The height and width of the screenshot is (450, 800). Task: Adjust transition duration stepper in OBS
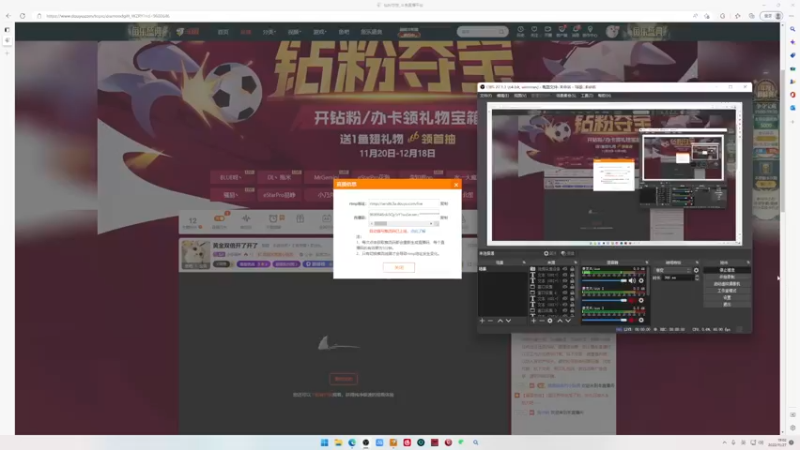697,278
